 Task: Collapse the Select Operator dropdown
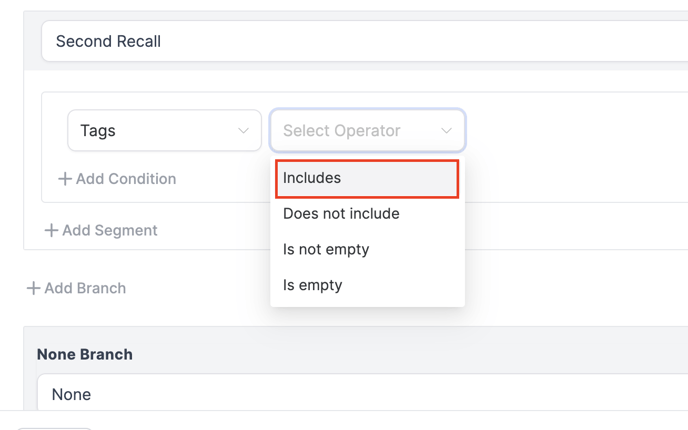tap(367, 131)
